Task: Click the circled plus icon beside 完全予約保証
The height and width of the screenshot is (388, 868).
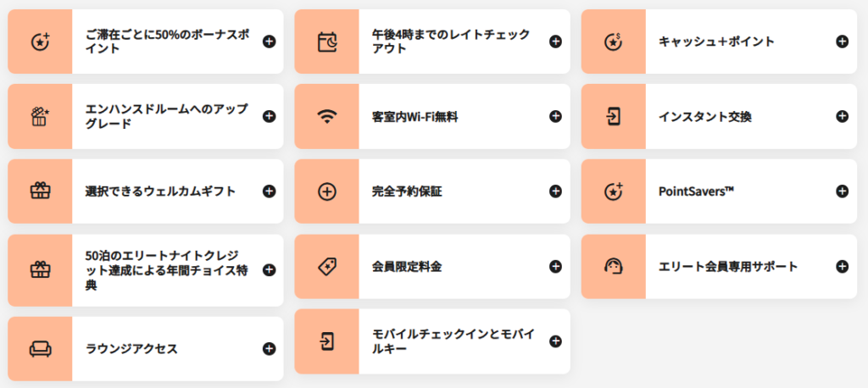Action: [x=326, y=191]
